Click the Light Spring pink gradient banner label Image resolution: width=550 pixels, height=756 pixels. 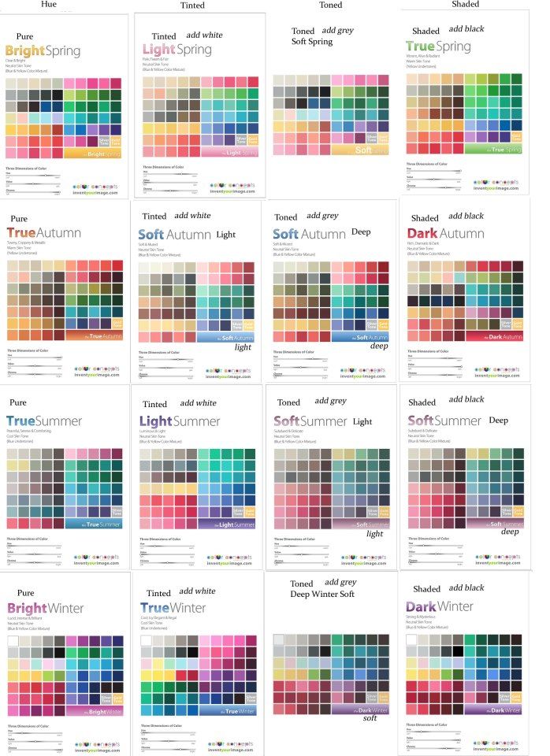tap(229, 152)
